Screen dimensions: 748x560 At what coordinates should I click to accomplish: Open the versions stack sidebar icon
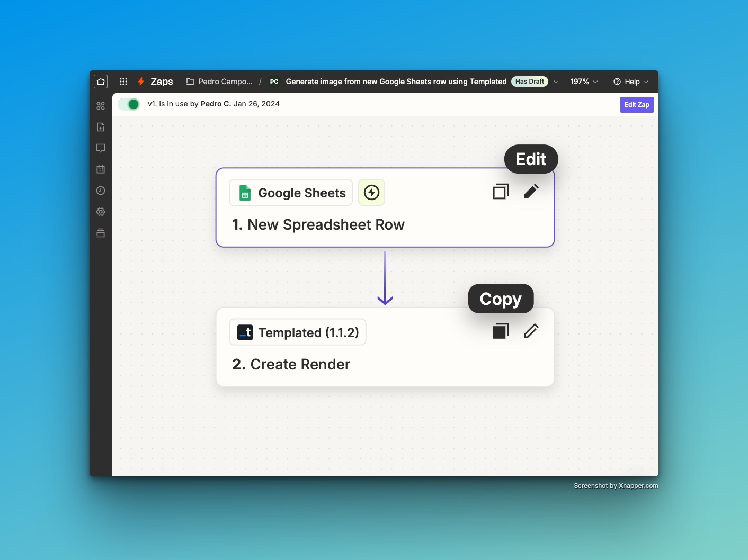click(x=101, y=233)
